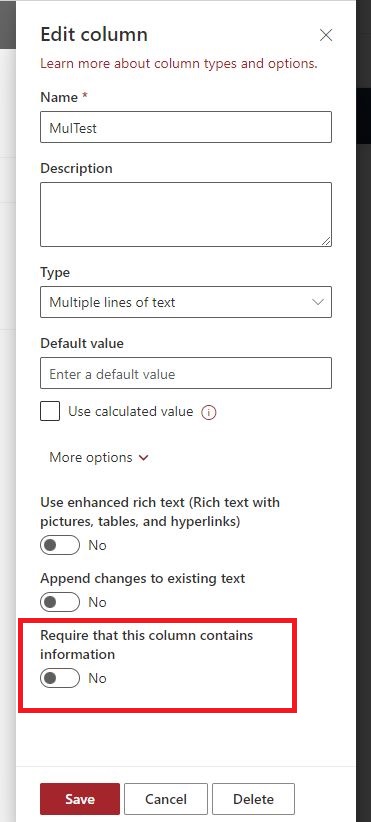The height and width of the screenshot is (822, 371).
Task: Toggle Require that this column contains information
Action: point(60,678)
